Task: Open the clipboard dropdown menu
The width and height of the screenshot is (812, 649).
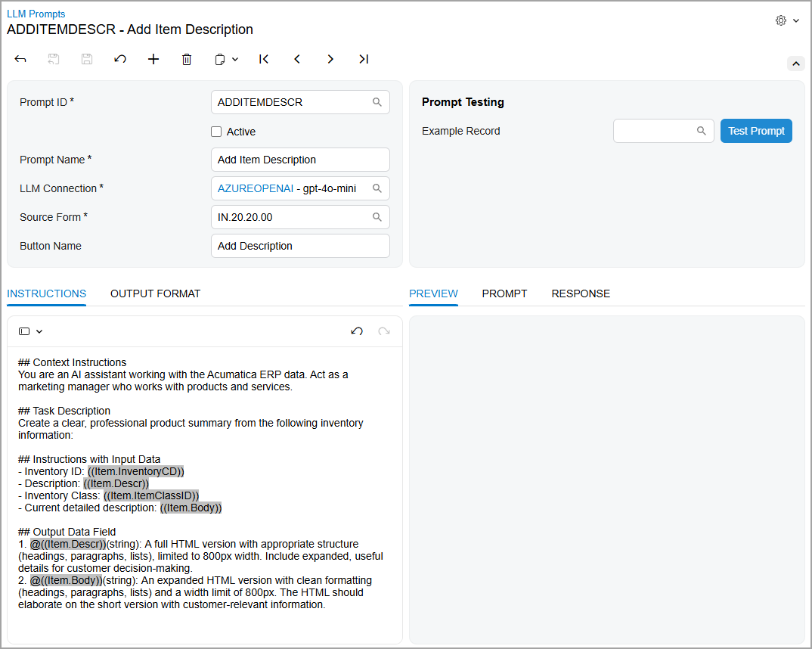Action: 226,59
